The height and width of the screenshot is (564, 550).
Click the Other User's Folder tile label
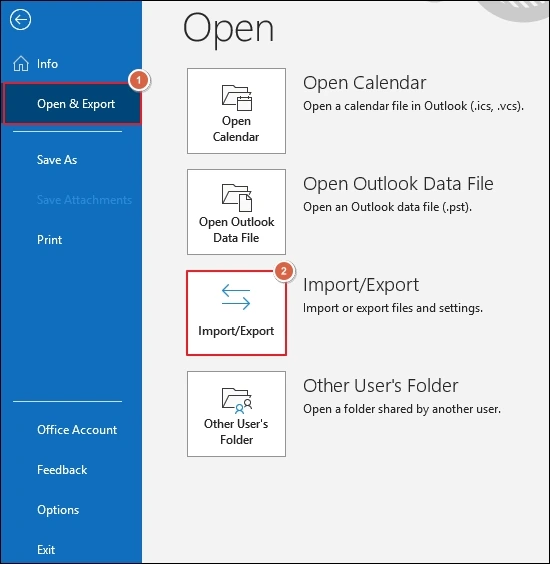236,432
